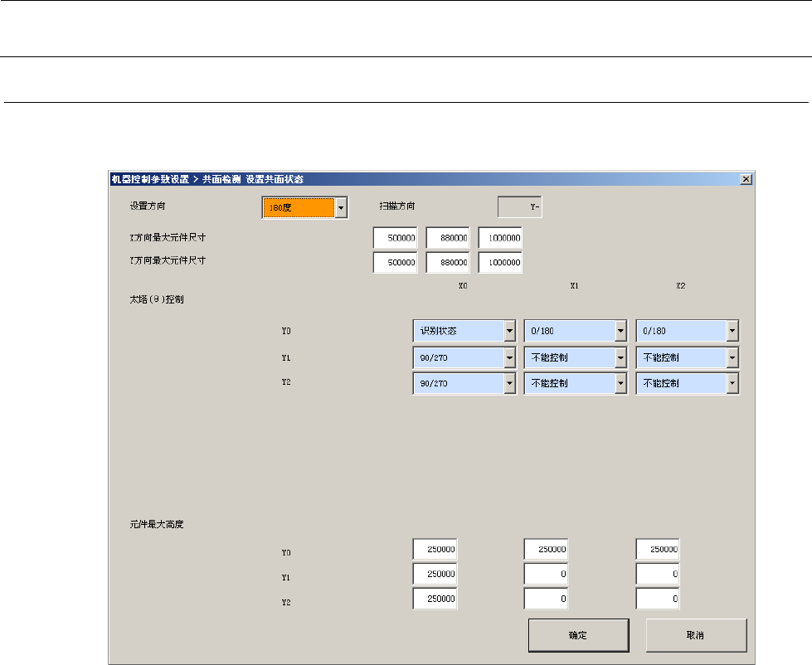This screenshot has width=812, height=665.
Task: Click the 取消 button
Action: pyautogui.click(x=696, y=635)
